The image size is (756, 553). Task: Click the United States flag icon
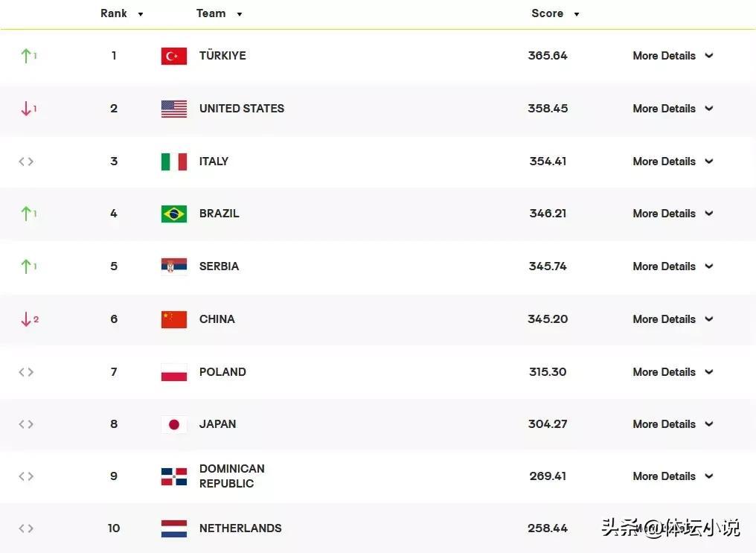[x=173, y=109]
